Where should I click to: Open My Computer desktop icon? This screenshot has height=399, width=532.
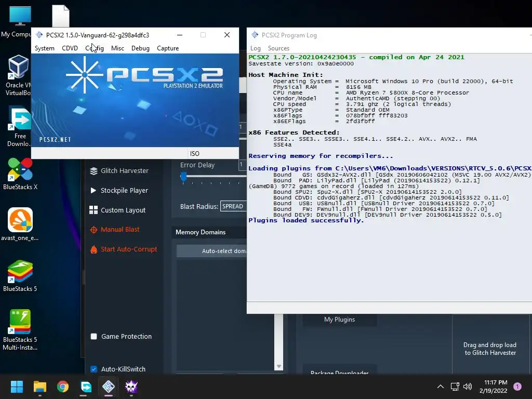[x=20, y=21]
